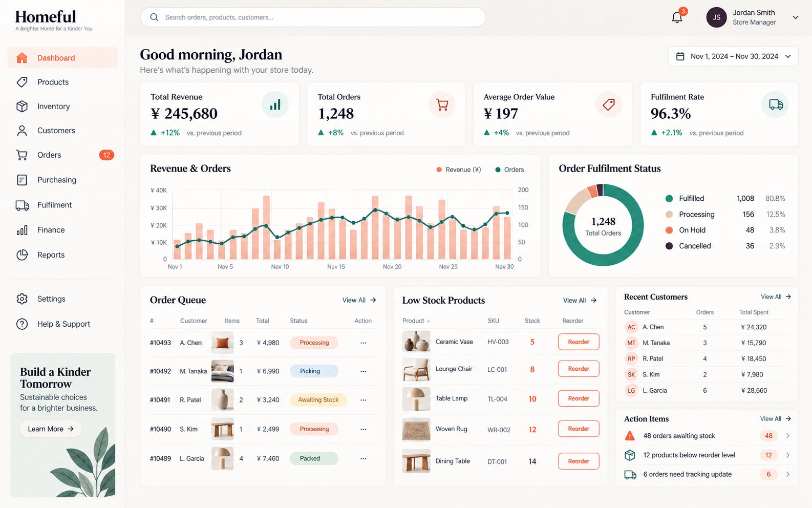Expand the 6 orders tracking update chevron

(787, 474)
